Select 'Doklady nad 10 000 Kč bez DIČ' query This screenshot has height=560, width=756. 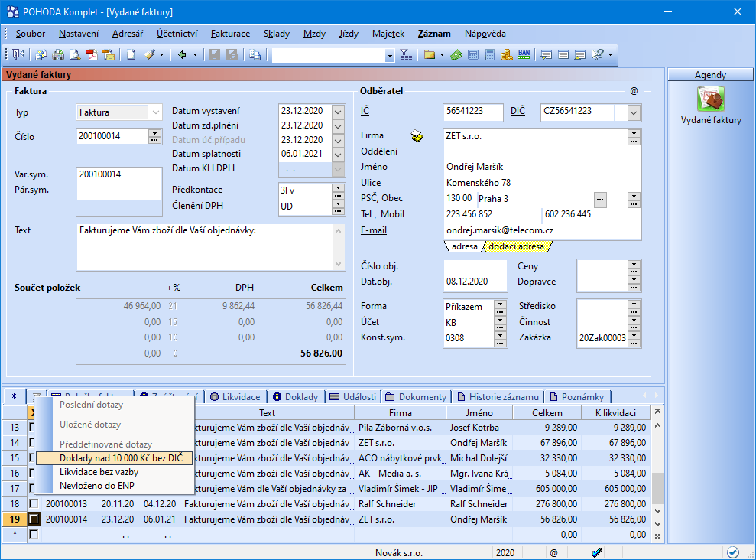point(115,457)
